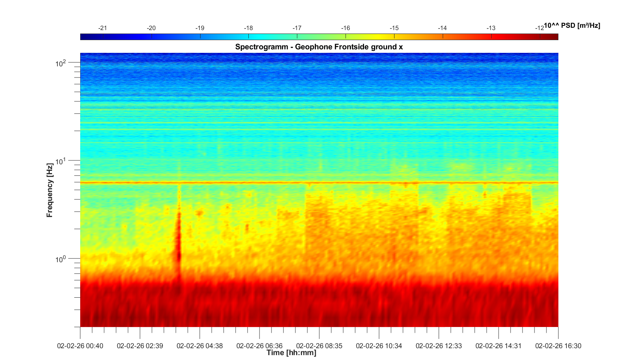The image size is (617, 364).
Task: Click the dark red vertical spike in the spectrogram
Action: [x=178, y=243]
